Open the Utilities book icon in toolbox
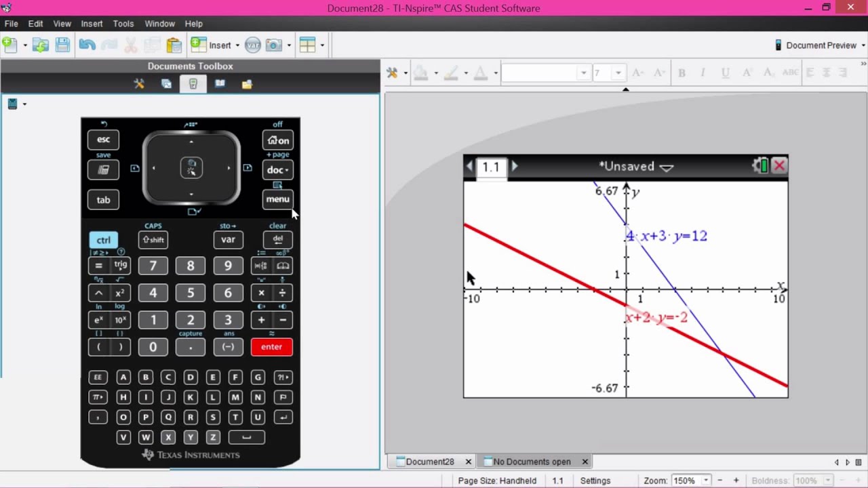 (x=220, y=84)
